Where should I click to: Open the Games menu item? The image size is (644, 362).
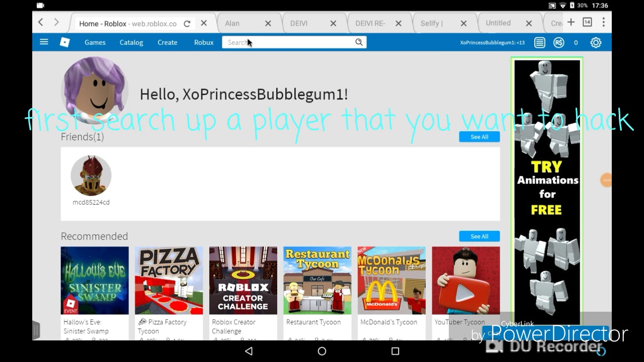tap(95, 43)
